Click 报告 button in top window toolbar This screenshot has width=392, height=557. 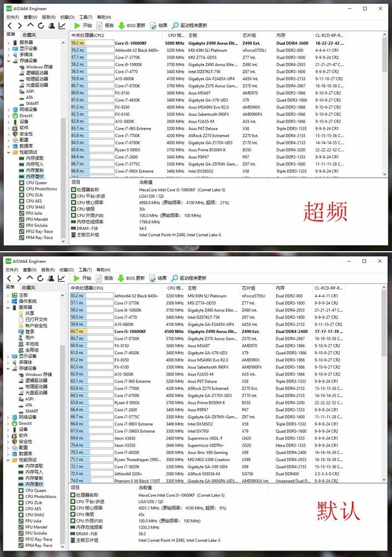click(x=105, y=25)
